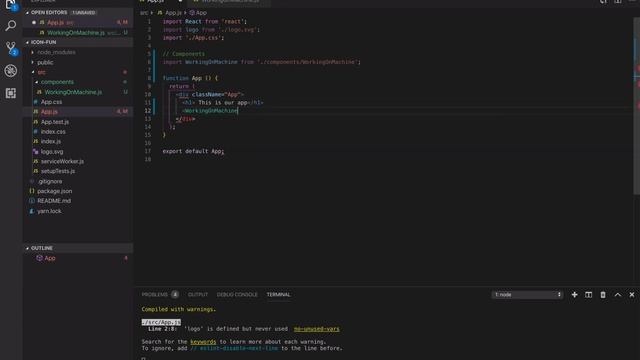Expand the public folder
Viewport: 640px width, 360px height.
(45, 62)
